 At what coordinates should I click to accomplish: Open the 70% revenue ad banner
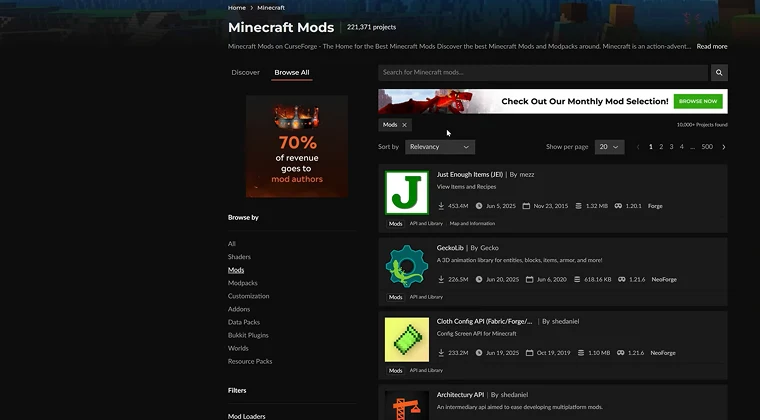pyautogui.click(x=296, y=146)
